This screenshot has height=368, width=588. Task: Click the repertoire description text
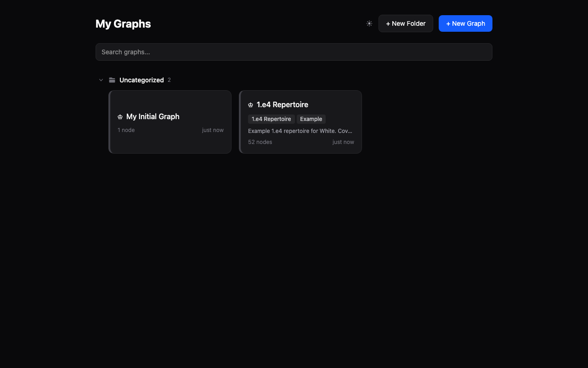[x=300, y=131]
